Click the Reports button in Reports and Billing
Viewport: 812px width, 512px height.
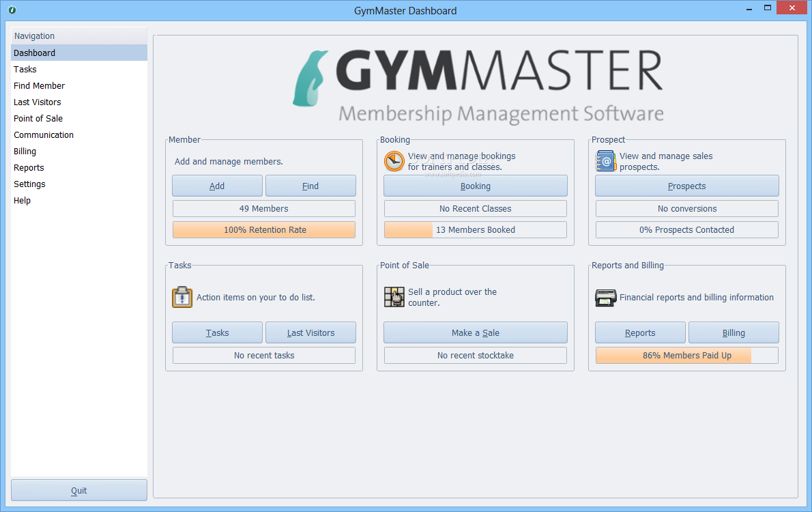(640, 332)
